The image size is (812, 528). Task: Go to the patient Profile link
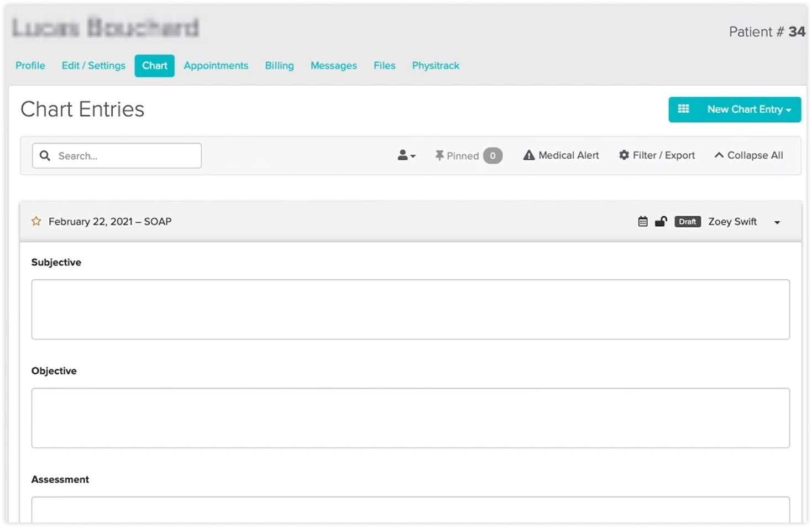coord(30,65)
